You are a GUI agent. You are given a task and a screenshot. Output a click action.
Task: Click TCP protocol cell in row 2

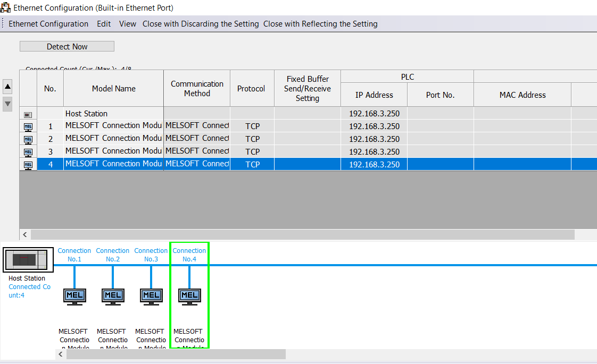252,139
